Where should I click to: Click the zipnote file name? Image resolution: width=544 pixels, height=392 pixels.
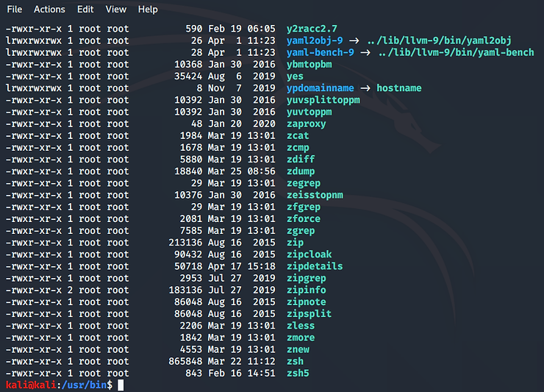[307, 302]
